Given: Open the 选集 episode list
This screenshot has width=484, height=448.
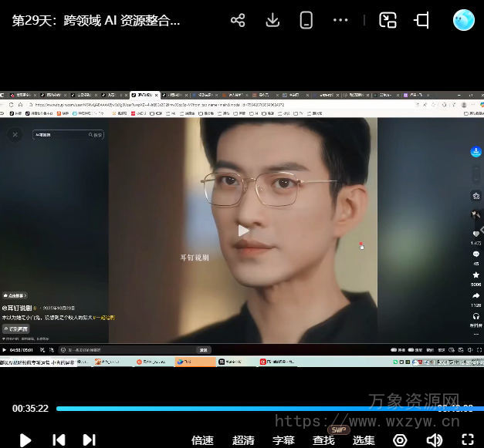Looking at the screenshot, I should coord(364,440).
